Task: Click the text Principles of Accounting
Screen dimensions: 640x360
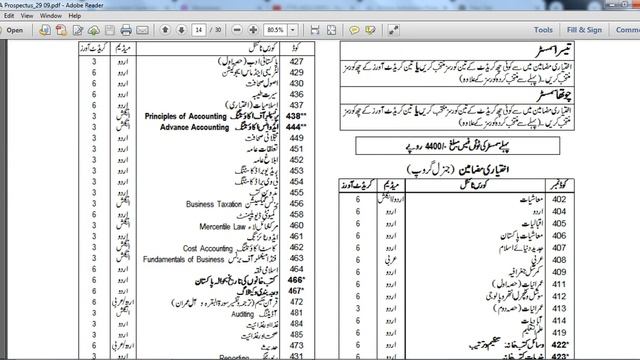Action: click(x=185, y=116)
